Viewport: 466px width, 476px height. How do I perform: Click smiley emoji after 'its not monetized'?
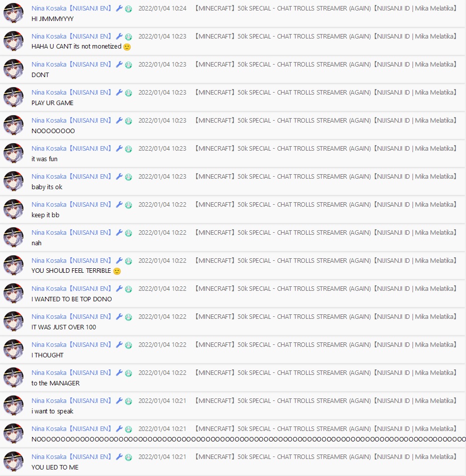[x=127, y=47]
